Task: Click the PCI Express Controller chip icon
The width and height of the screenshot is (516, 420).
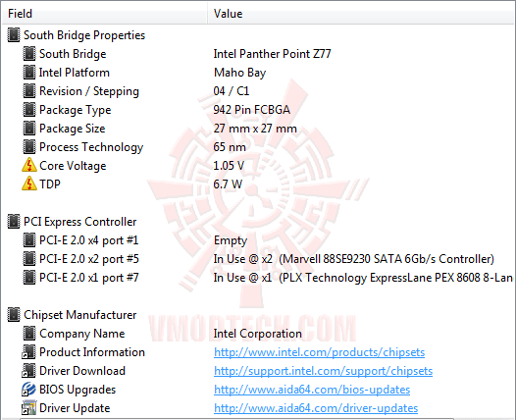Action: click(14, 222)
